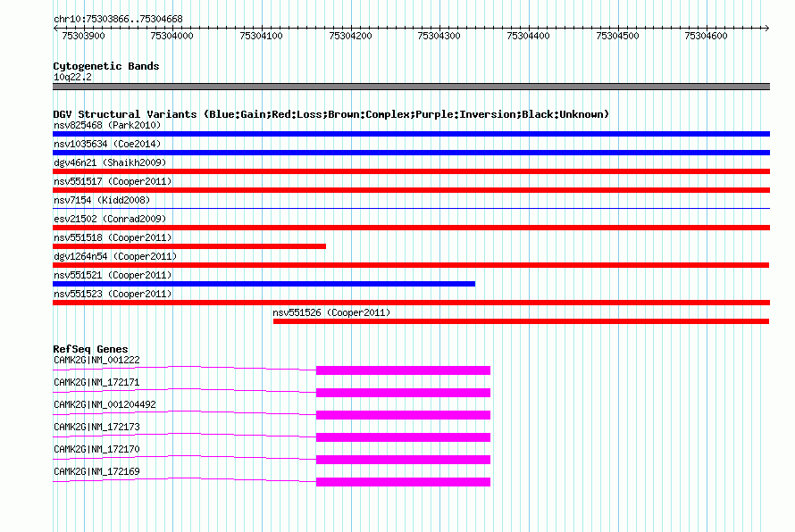Click the red bar of esv21502

[x=411, y=228]
